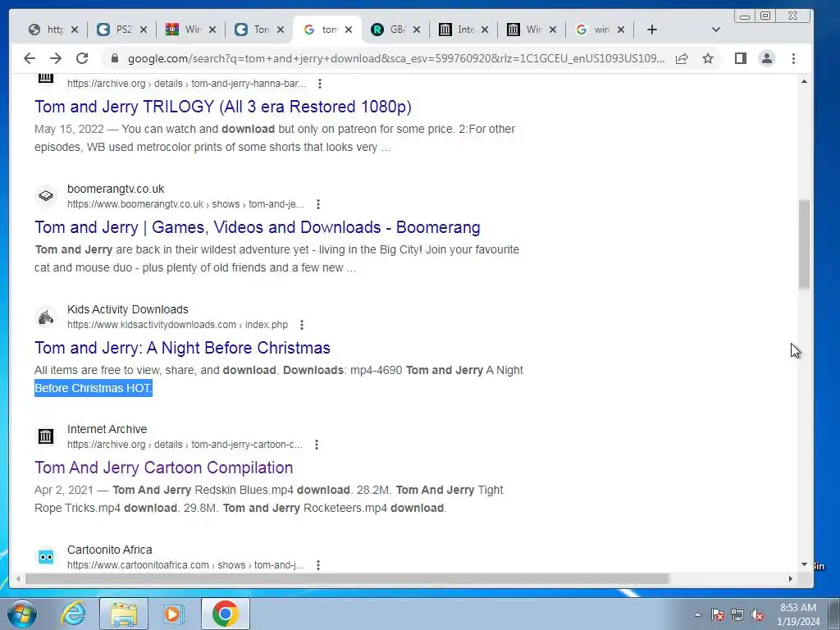
Task: Open Windows Explorer from the taskbar
Action: [124, 614]
